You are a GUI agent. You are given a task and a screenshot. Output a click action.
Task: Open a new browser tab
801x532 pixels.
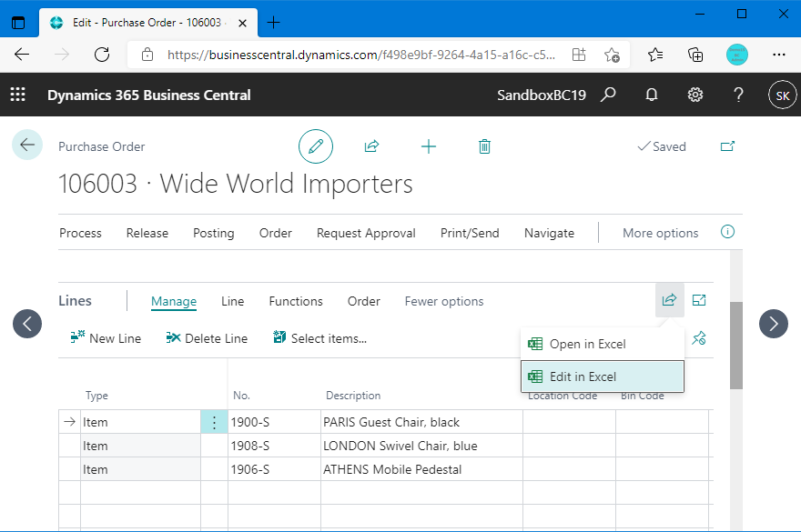click(x=274, y=23)
